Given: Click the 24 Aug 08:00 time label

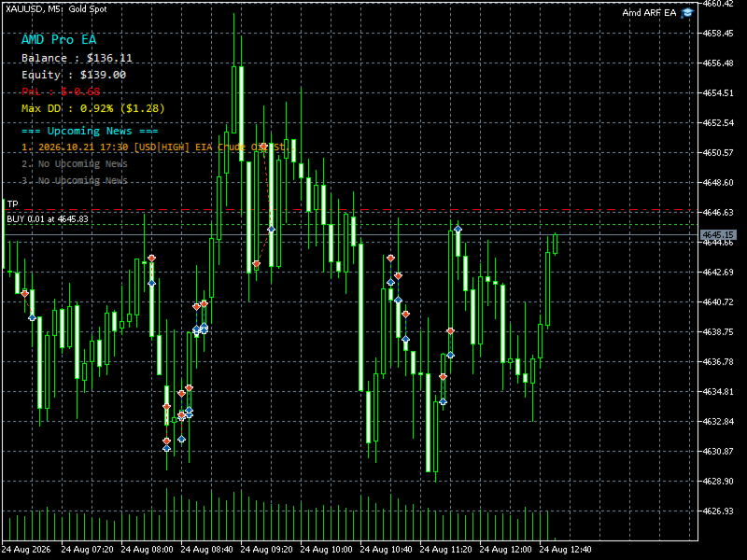Looking at the screenshot, I should [x=147, y=550].
